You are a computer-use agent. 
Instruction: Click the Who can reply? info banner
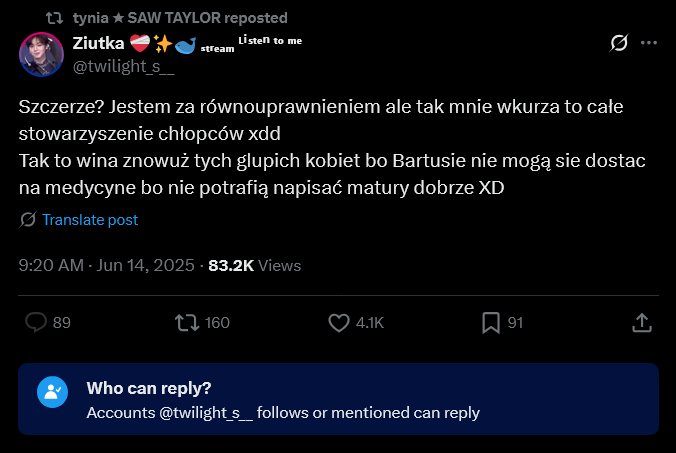338,399
